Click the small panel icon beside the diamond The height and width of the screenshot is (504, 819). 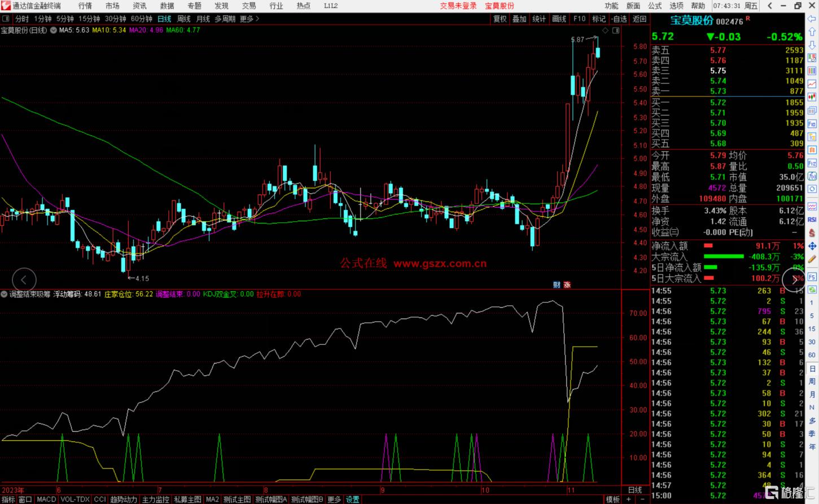click(x=616, y=30)
